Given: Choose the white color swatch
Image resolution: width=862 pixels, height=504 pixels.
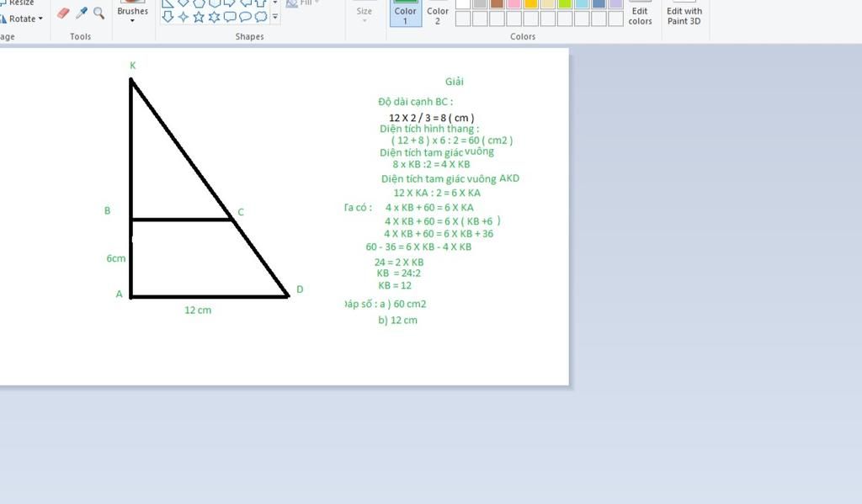Looking at the screenshot, I should pyautogui.click(x=463, y=3).
